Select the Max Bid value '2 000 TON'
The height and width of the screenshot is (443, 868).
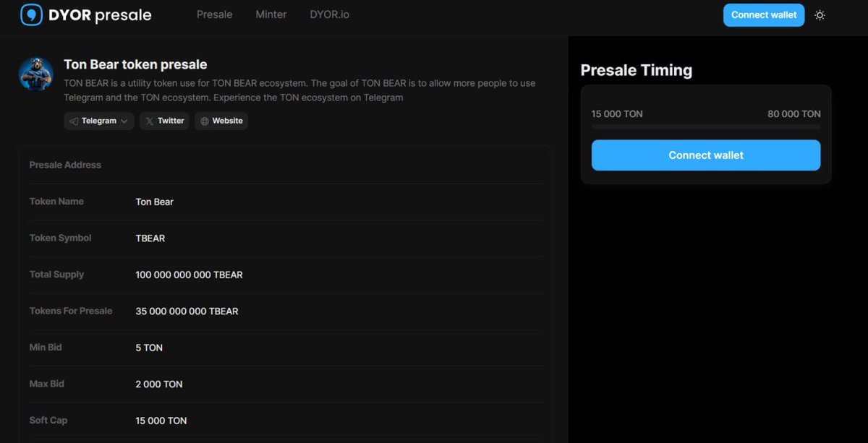point(159,384)
